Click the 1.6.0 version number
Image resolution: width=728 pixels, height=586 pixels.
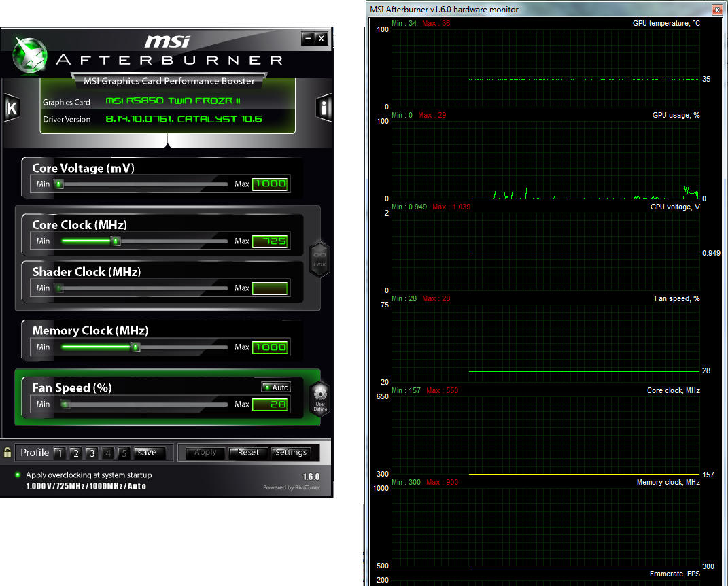click(311, 477)
